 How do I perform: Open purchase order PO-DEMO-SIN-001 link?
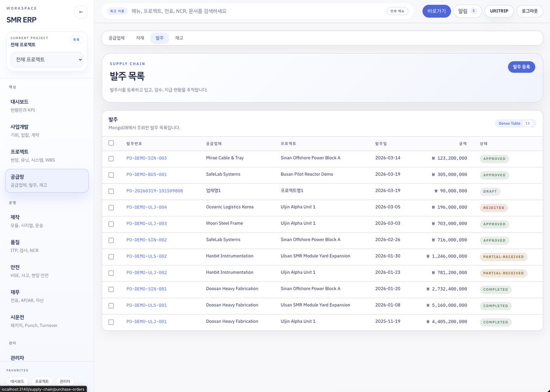(x=147, y=289)
